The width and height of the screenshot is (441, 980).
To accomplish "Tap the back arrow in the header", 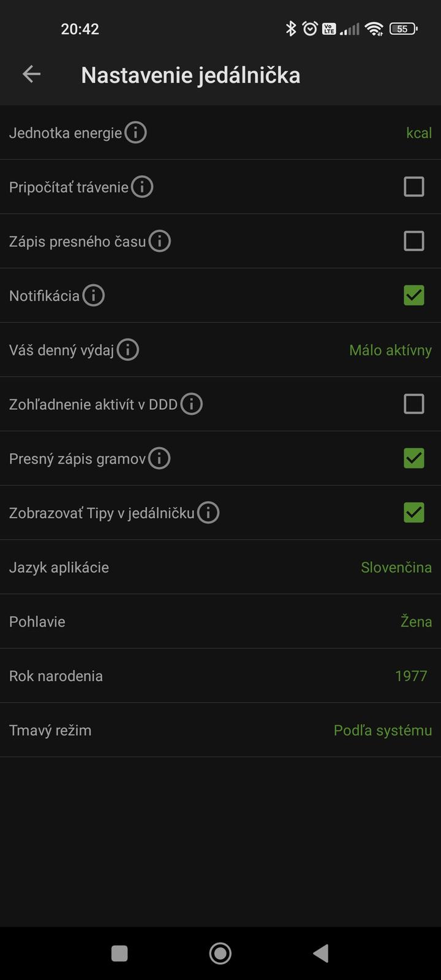I will point(31,75).
